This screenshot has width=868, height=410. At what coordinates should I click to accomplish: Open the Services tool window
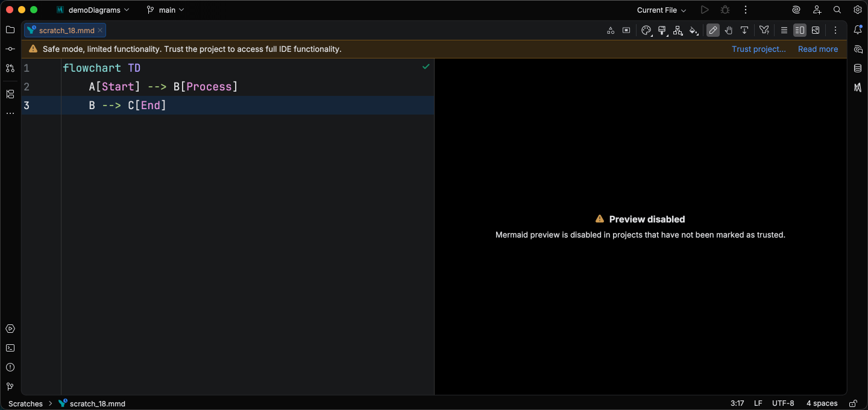coord(10,329)
